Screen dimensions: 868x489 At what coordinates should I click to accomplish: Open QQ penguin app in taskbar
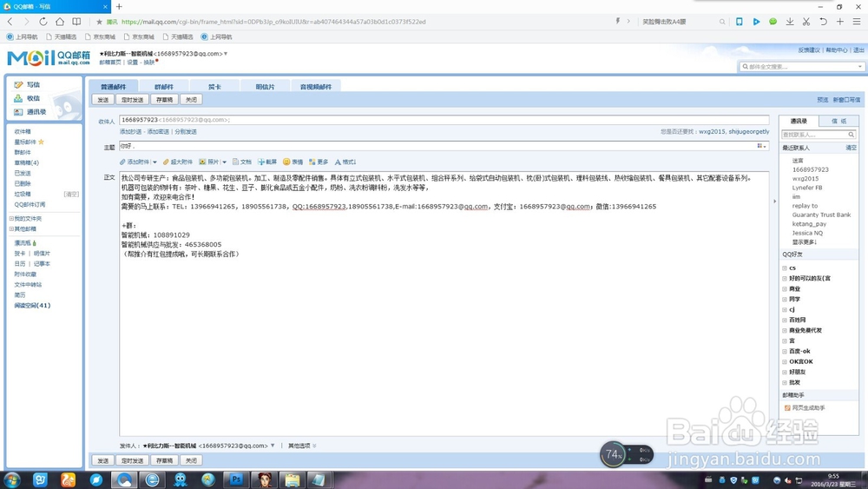[x=181, y=479]
